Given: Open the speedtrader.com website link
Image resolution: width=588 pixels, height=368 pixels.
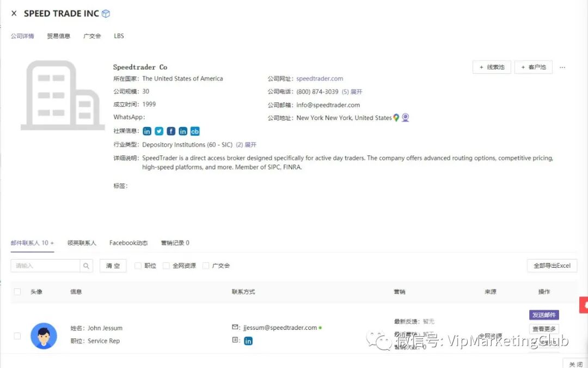Looking at the screenshot, I should coord(320,78).
